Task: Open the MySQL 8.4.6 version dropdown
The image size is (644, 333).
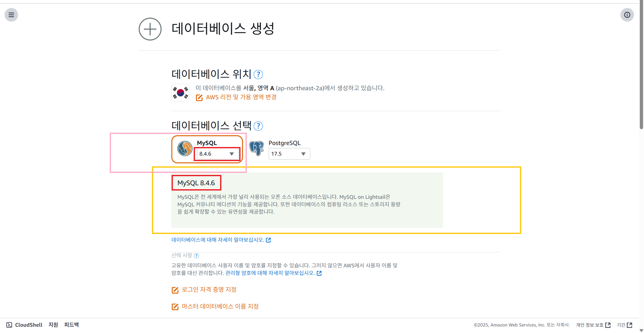Action: coord(217,154)
